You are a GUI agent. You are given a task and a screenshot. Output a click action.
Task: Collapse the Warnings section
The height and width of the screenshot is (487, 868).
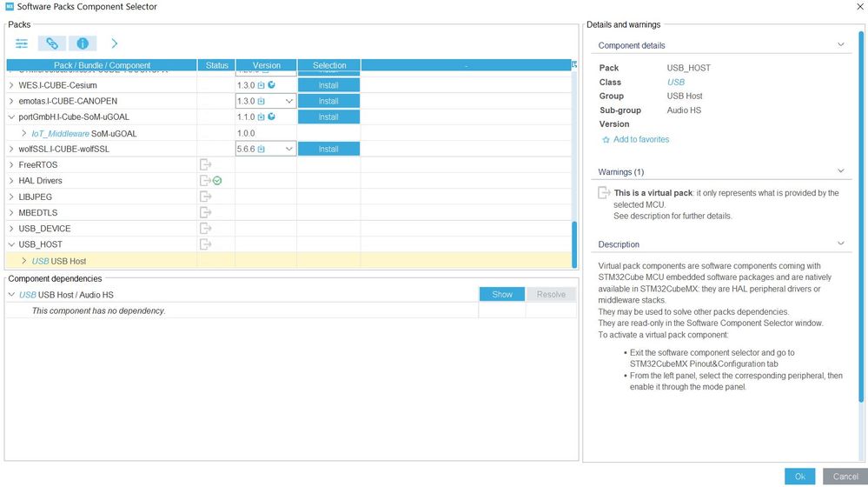841,171
